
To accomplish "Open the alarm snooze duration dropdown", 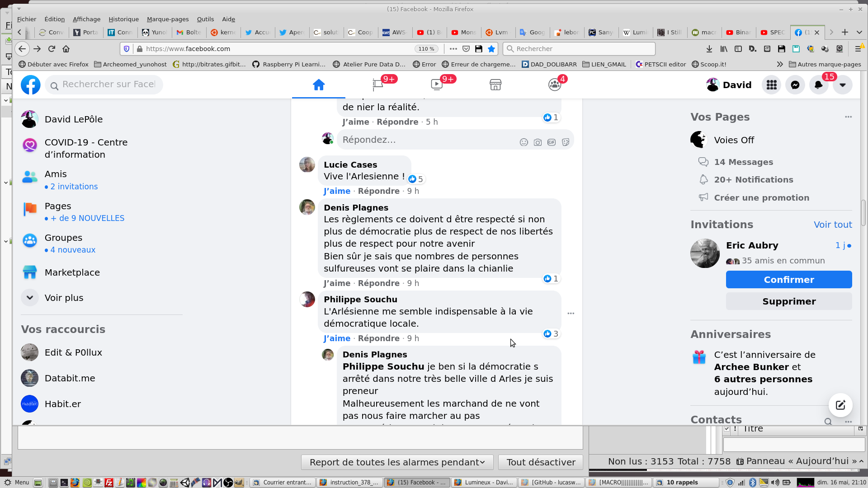I will tap(397, 462).
